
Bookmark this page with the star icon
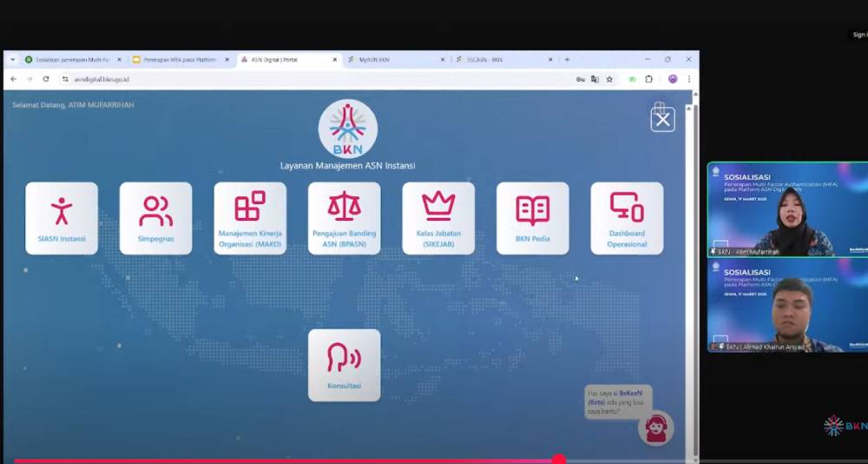pyautogui.click(x=609, y=79)
